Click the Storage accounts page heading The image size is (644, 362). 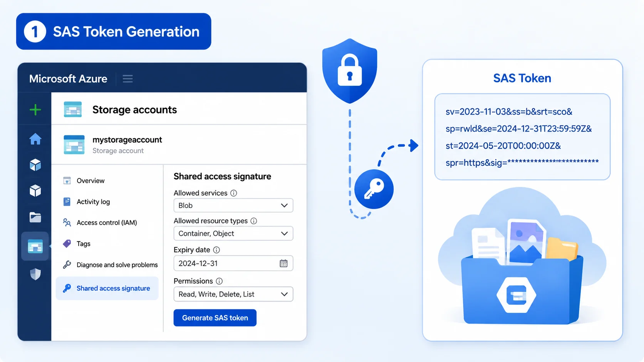pos(134,110)
